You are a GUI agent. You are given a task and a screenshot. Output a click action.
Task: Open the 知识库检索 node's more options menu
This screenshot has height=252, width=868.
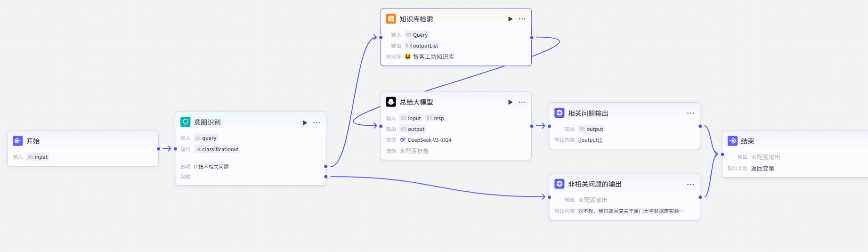click(522, 19)
